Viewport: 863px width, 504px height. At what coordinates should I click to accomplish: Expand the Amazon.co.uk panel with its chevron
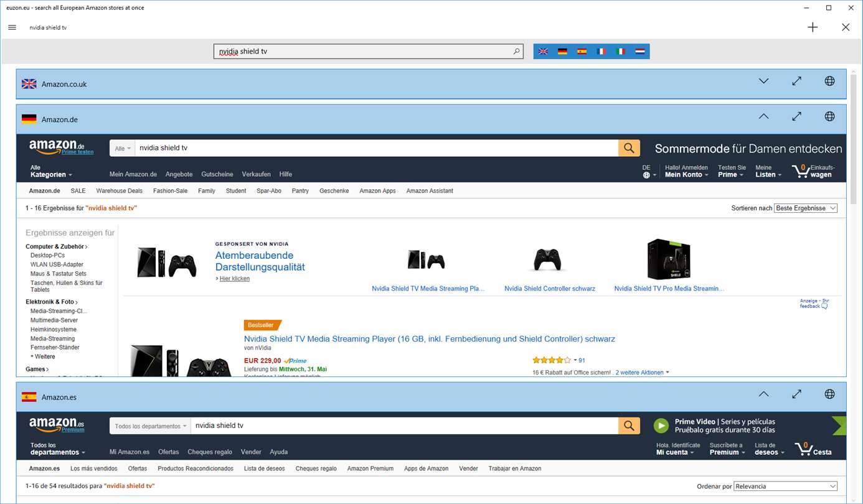pyautogui.click(x=764, y=81)
